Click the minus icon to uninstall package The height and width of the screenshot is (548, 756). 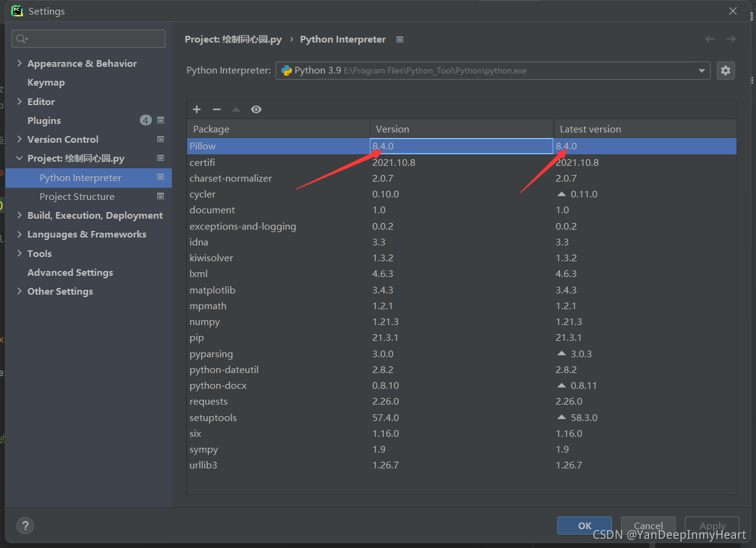[x=216, y=109]
